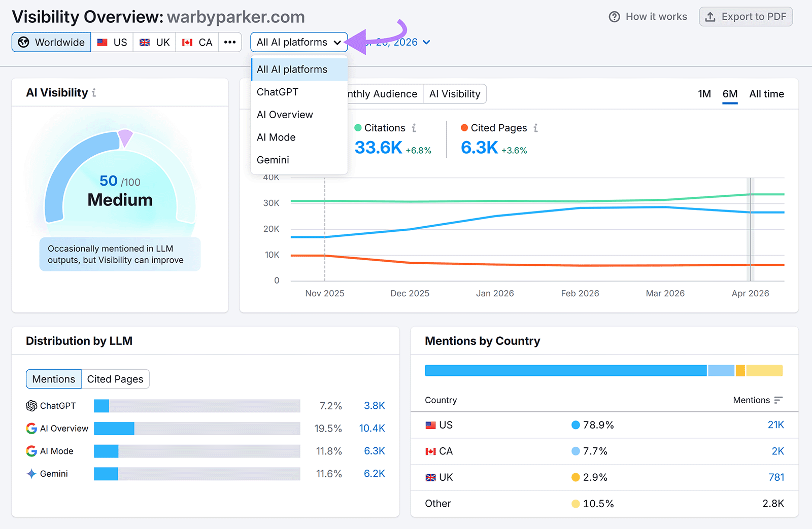Select the UK flag region filter
Viewport: 812px width, 529px height.
point(155,42)
